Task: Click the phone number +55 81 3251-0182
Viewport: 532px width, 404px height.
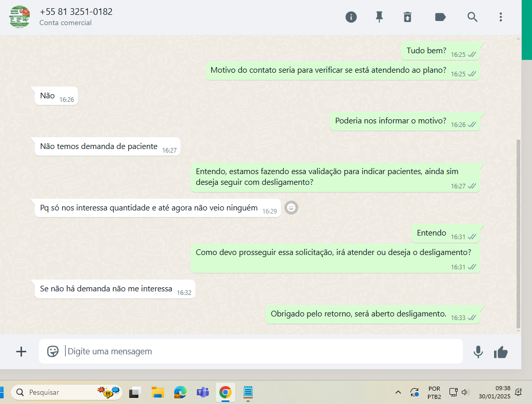Action: pyautogui.click(x=76, y=12)
